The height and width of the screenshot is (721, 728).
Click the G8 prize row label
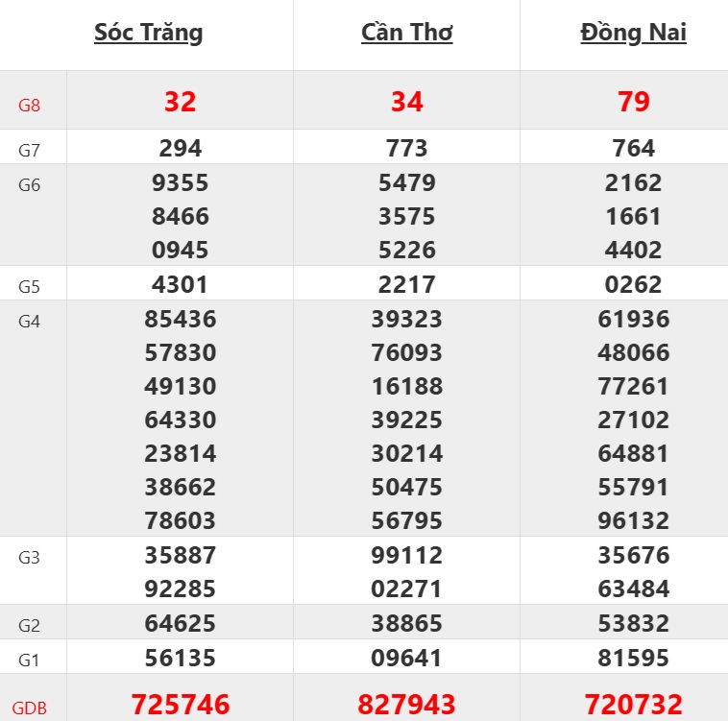[x=30, y=105]
